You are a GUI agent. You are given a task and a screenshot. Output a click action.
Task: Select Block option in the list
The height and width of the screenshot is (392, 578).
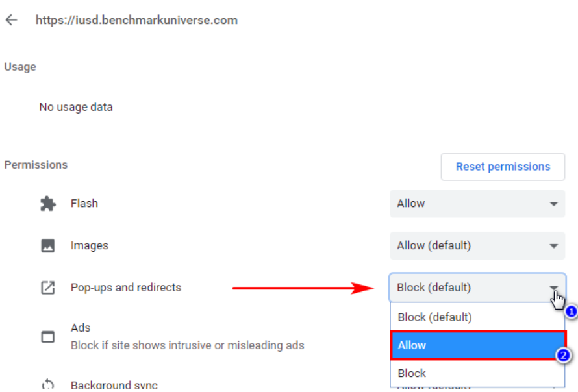click(478, 373)
